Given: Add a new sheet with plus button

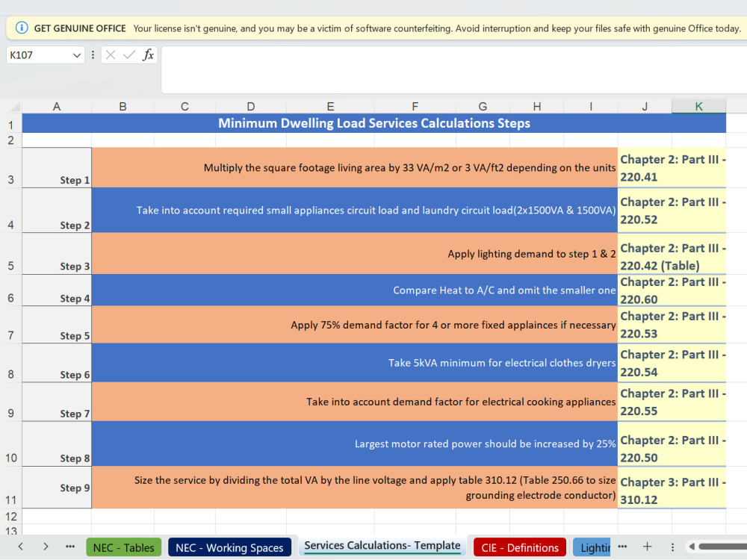Looking at the screenshot, I should click(647, 547).
